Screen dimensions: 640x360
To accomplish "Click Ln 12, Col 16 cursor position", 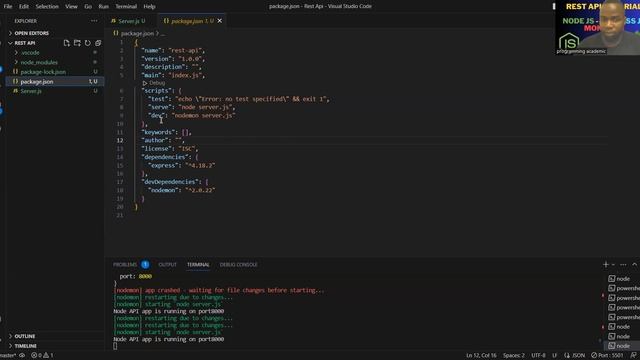I will [x=482, y=356].
